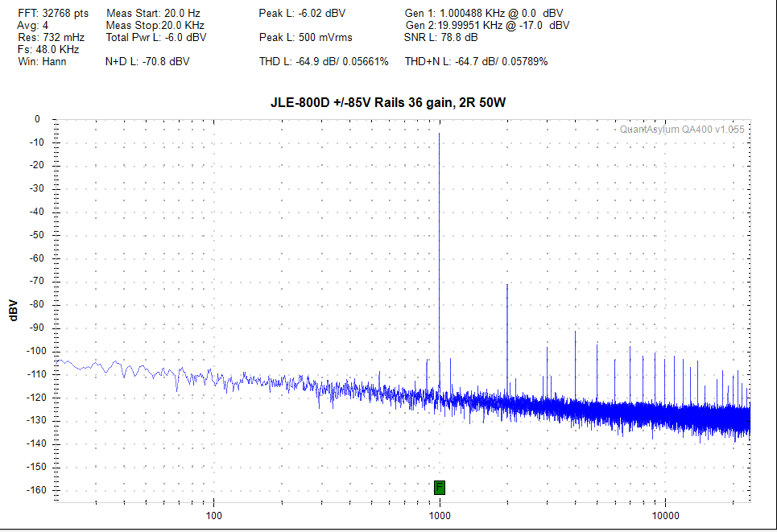Select 'SNR L: 78.8 dB' readout
This screenshot has width=777, height=532.
(441, 37)
